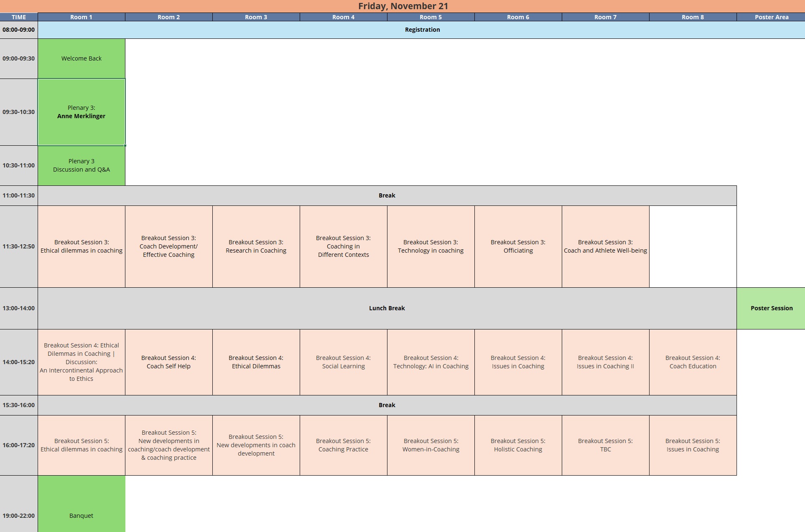The image size is (805, 532).
Task: Select Breakout Session 3 Officiating cell
Action: click(518, 246)
